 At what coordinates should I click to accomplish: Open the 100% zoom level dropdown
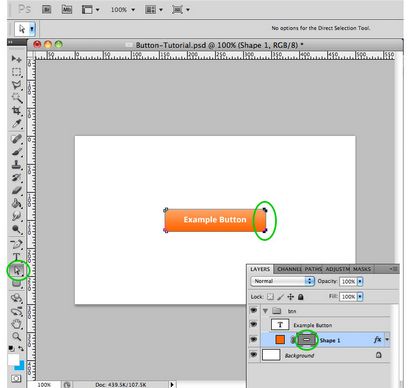[x=123, y=10]
